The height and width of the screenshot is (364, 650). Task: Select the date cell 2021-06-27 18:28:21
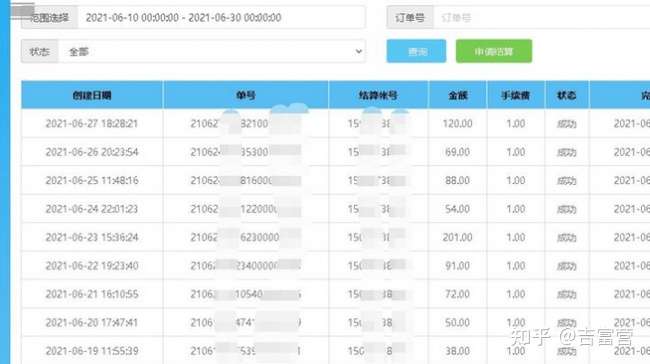tap(92, 124)
